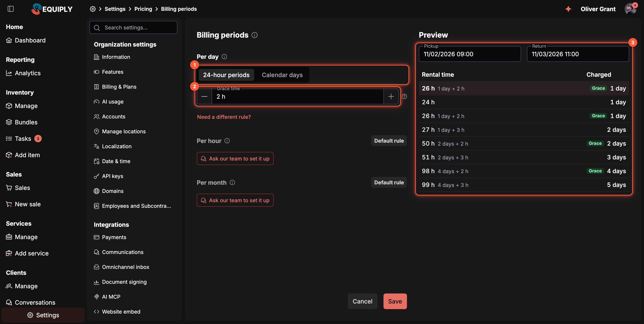The height and width of the screenshot is (324, 644).
Task: Show the Per month info icon
Action: [x=232, y=183]
